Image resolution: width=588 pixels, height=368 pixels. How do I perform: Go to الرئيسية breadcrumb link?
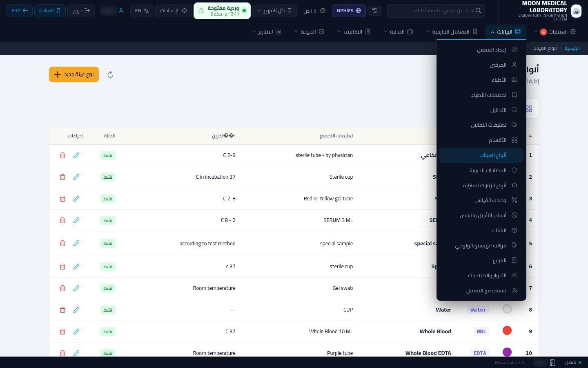572,48
